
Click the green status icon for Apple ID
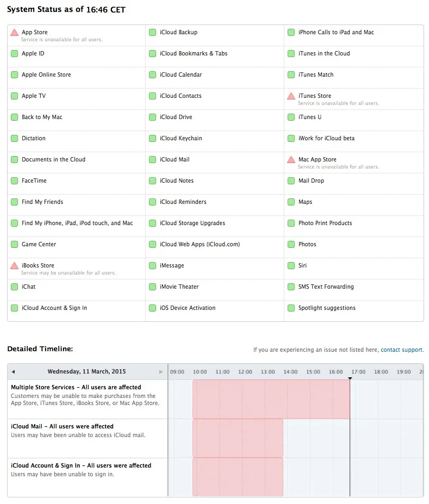[15, 54]
